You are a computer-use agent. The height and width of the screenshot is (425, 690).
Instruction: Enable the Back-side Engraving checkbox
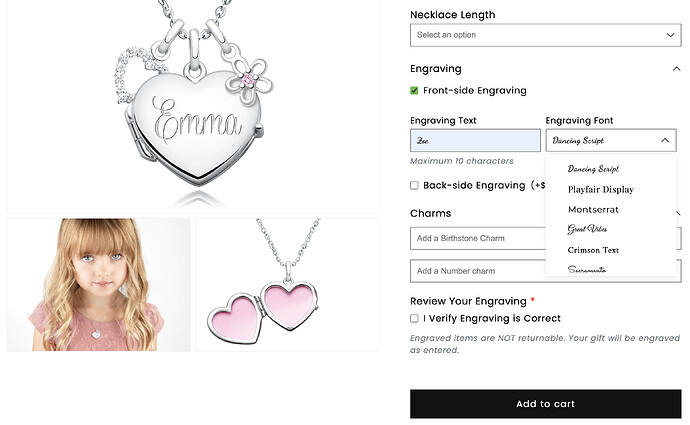tap(415, 185)
